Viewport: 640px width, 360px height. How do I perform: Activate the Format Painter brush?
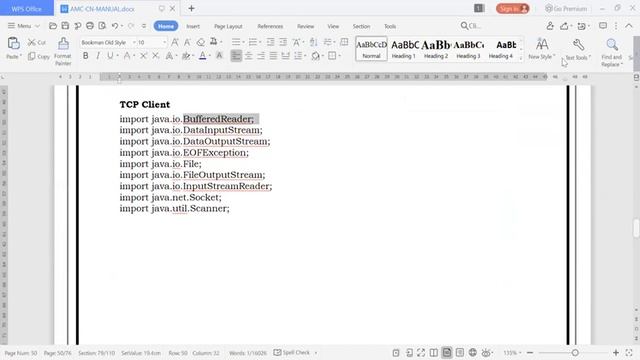point(63,51)
